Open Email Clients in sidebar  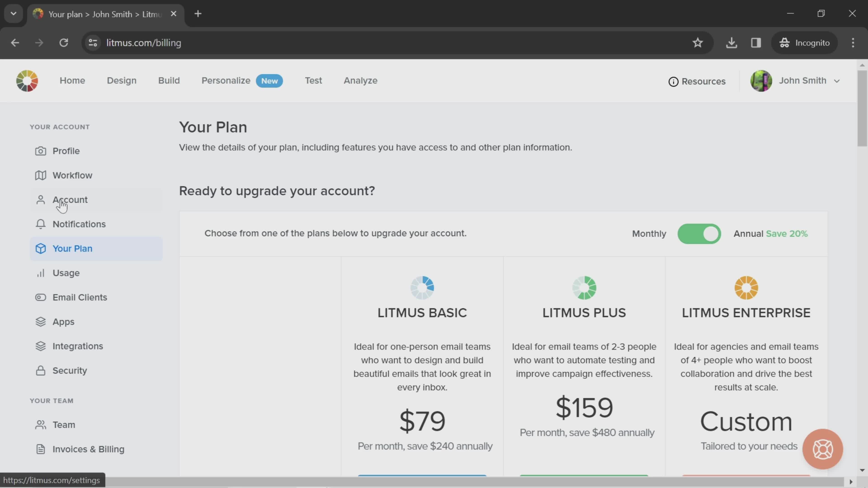(x=96, y=297)
